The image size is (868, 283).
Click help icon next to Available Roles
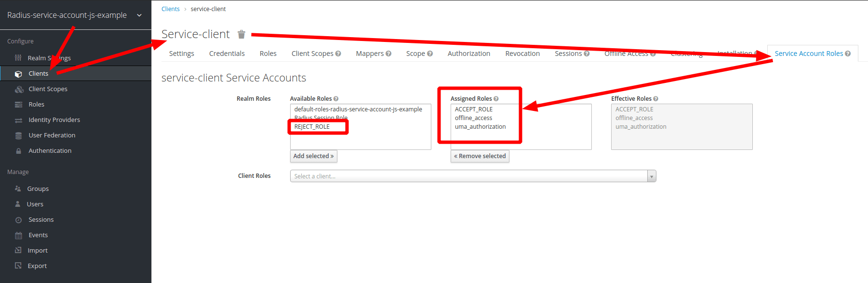coord(336,99)
